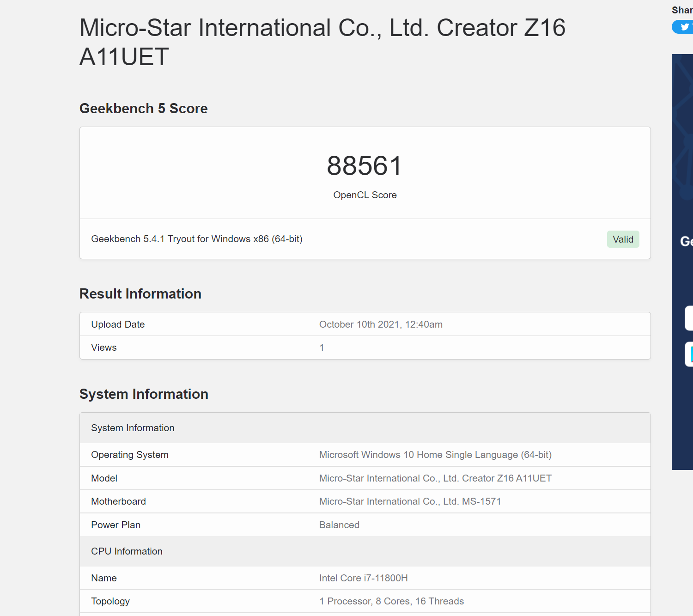The width and height of the screenshot is (693, 616).
Task: Click the Geekbench 5 Score heading
Action: coord(144,109)
